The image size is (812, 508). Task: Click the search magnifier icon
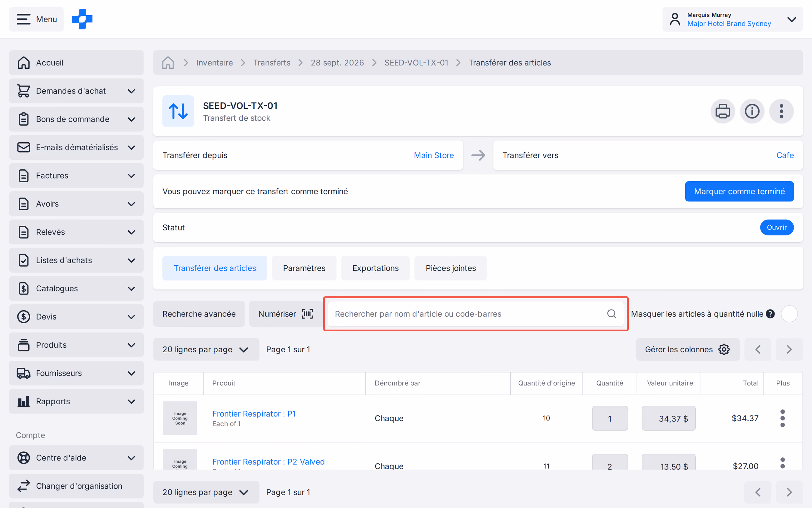pyautogui.click(x=612, y=314)
